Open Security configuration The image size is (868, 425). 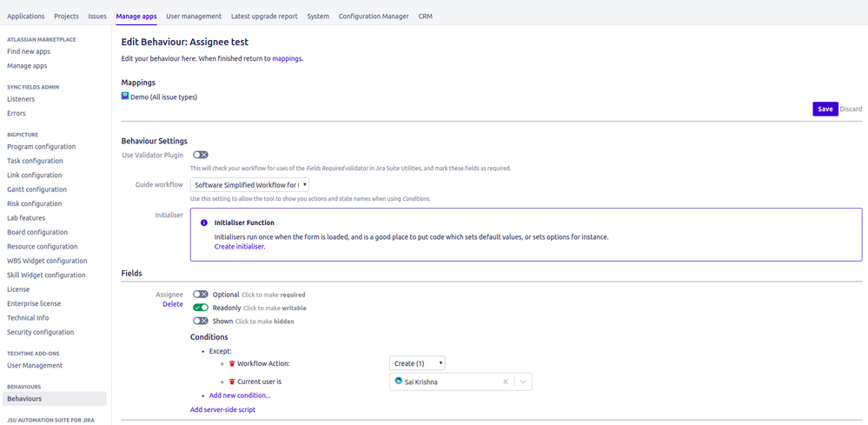(x=41, y=333)
